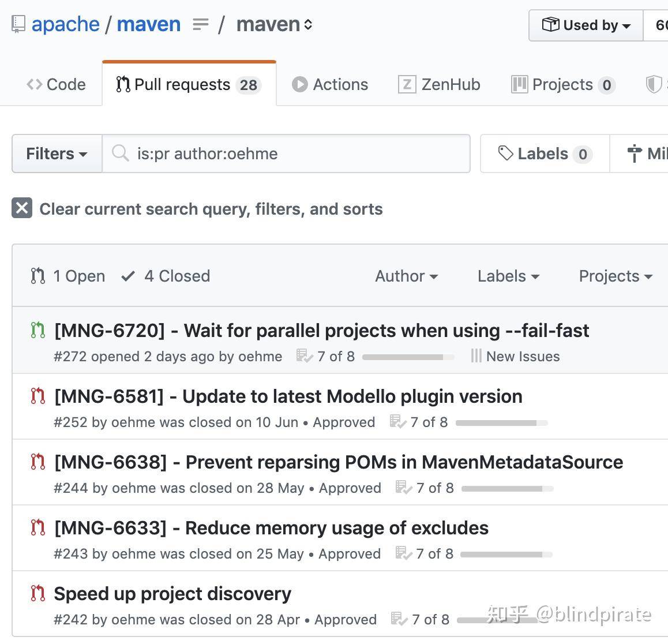
Task: Select the Pull requests tab
Action: pos(189,84)
